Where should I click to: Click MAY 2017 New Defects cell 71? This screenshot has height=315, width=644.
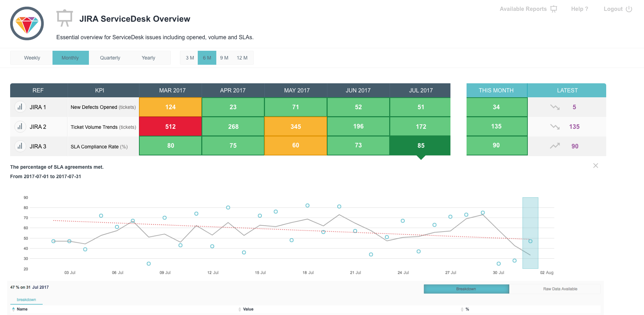(296, 107)
